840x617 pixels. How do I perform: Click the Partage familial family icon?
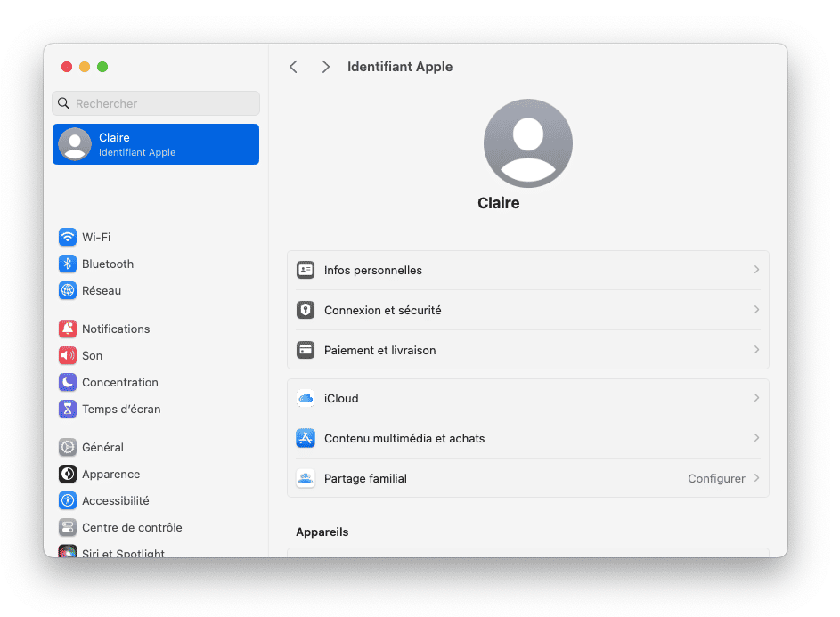pyautogui.click(x=306, y=478)
